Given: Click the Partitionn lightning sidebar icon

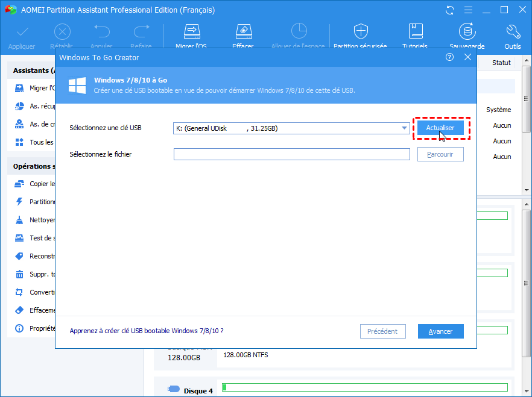Looking at the screenshot, I should [19, 202].
